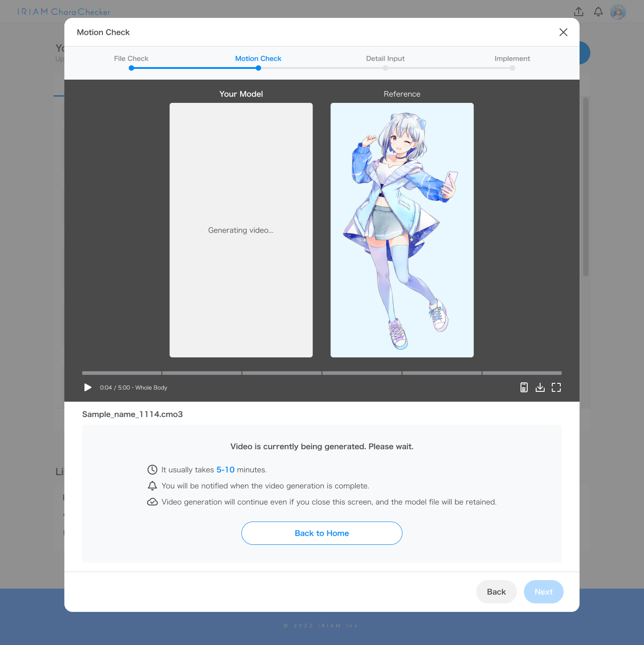The height and width of the screenshot is (645, 644).
Task: Click the upload icon in the header
Action: click(x=579, y=12)
